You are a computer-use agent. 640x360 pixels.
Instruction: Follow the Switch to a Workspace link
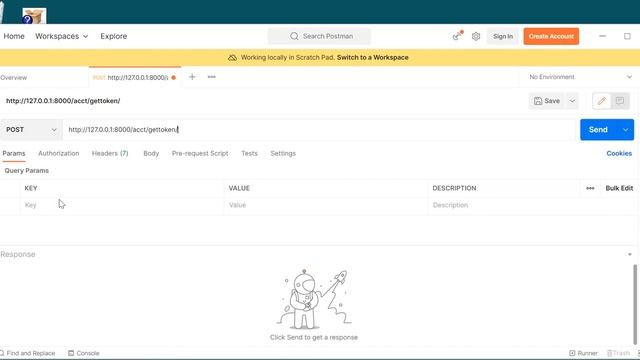(373, 58)
